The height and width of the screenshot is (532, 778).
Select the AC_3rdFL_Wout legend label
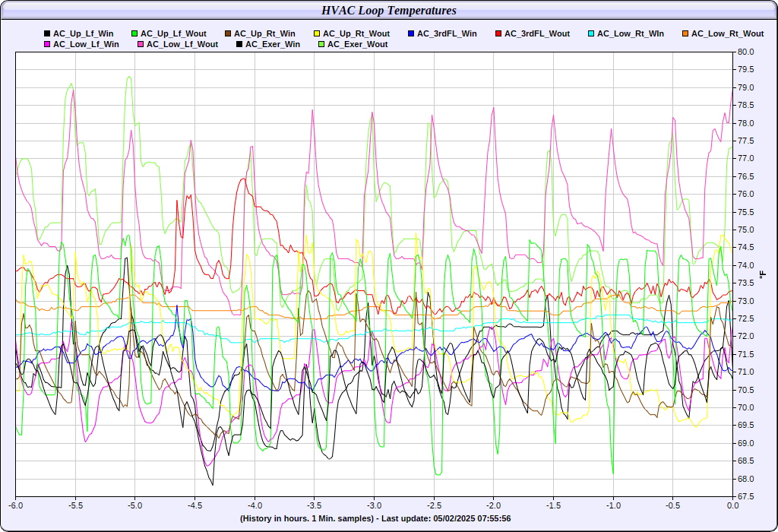tap(537, 33)
